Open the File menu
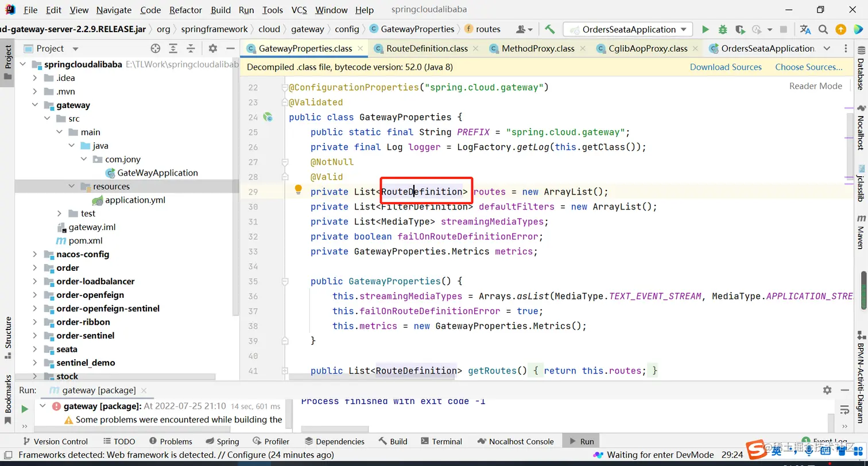Screen dimensions: 868x466 click(x=30, y=10)
